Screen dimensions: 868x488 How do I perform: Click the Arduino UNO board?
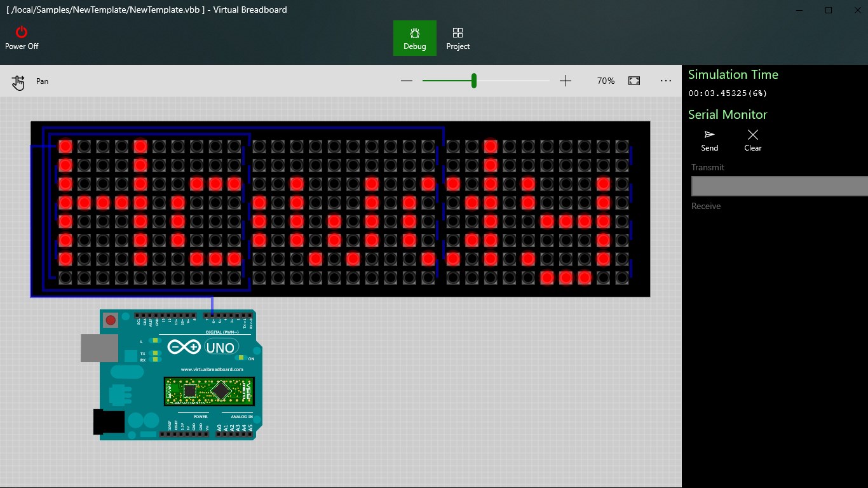click(178, 375)
